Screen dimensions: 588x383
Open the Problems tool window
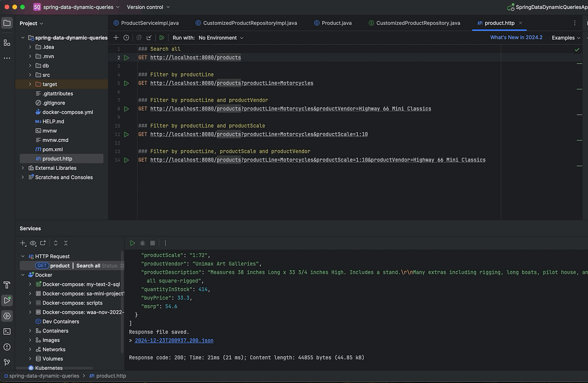click(6, 347)
